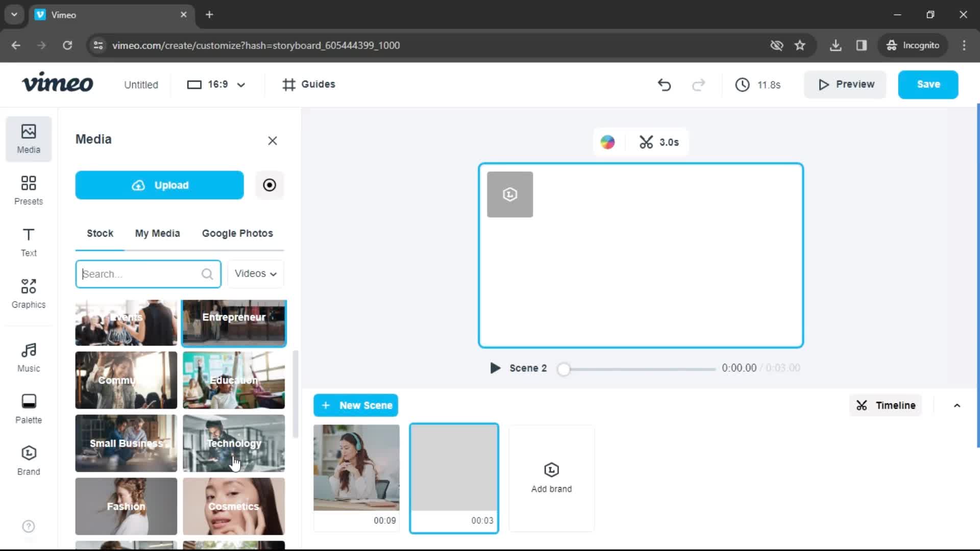
Task: Switch to the My Media tab
Action: click(x=158, y=233)
